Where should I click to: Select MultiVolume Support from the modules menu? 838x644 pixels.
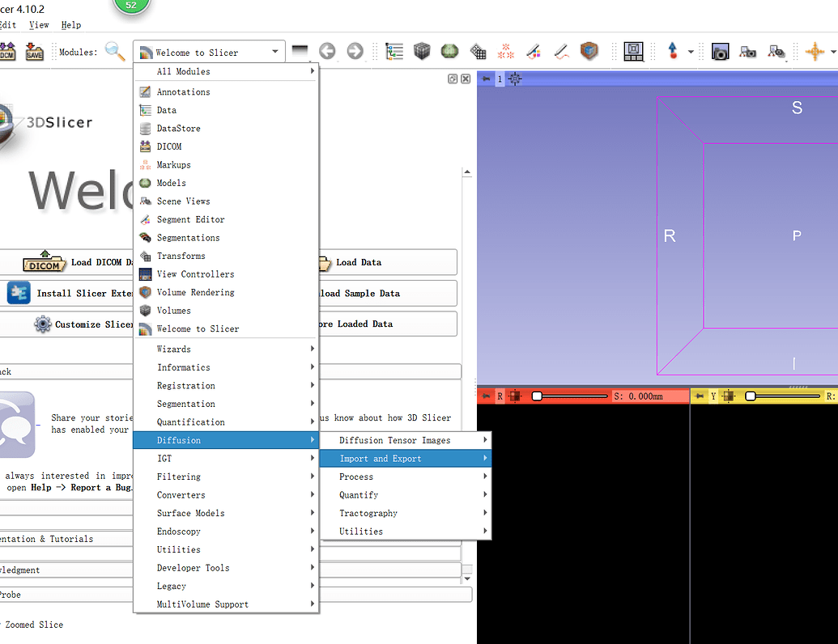(x=227, y=604)
